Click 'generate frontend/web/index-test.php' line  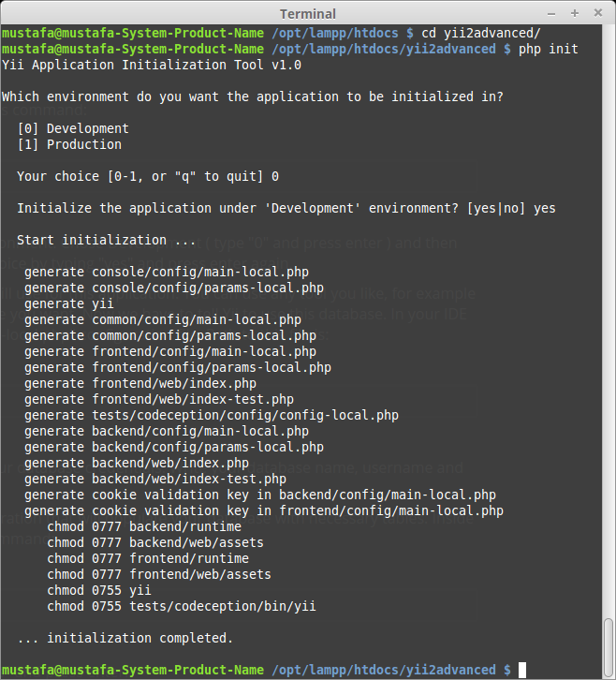click(x=159, y=399)
